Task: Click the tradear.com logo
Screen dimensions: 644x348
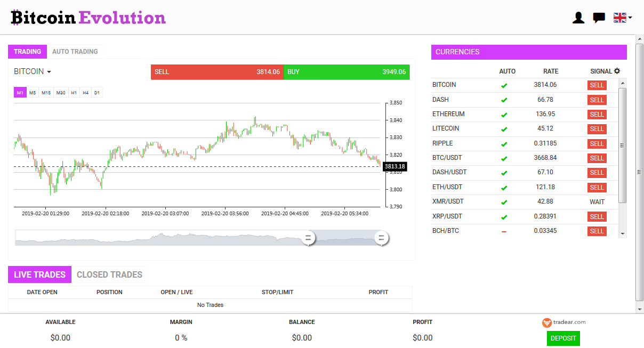Action: pos(565,322)
